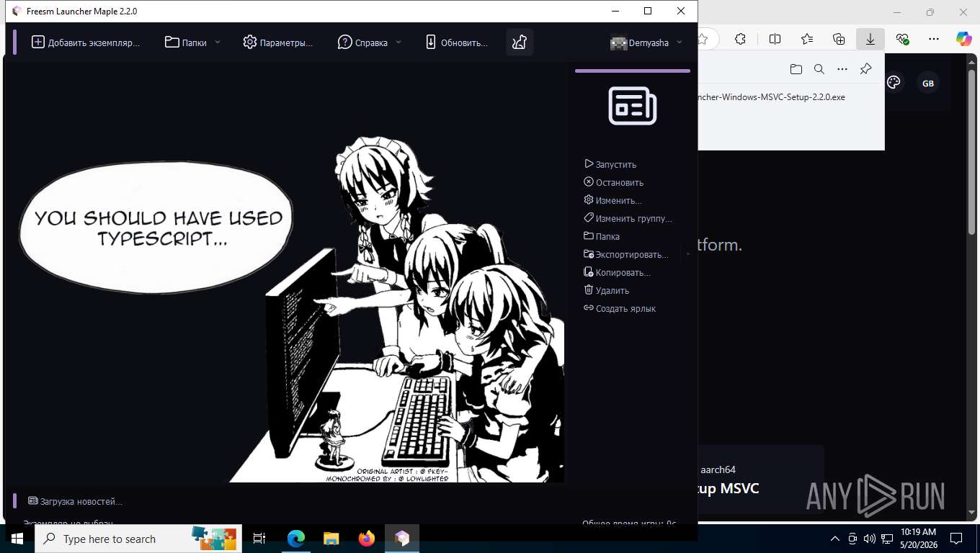The image size is (980, 553).
Task: Click the Split screen icon in Edge
Action: (775, 39)
